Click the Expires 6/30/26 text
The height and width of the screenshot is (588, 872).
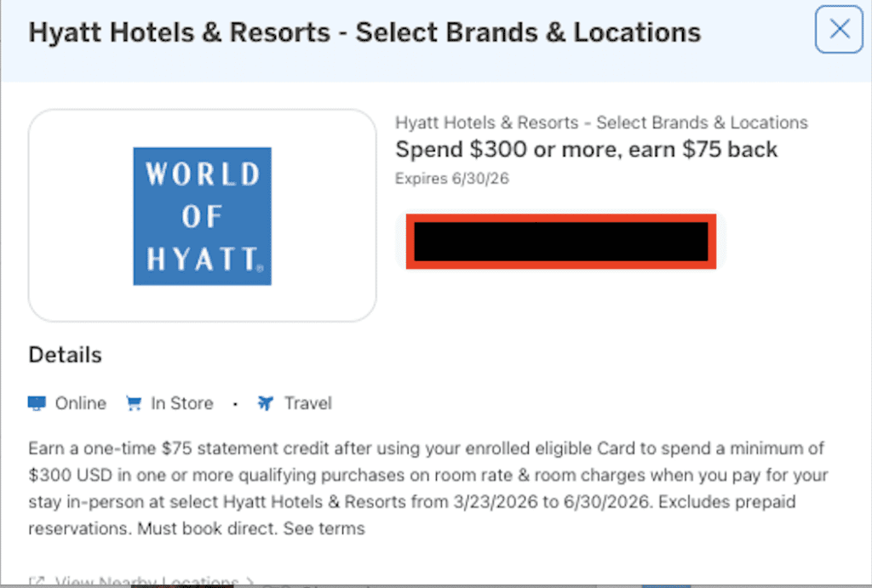[x=452, y=179]
